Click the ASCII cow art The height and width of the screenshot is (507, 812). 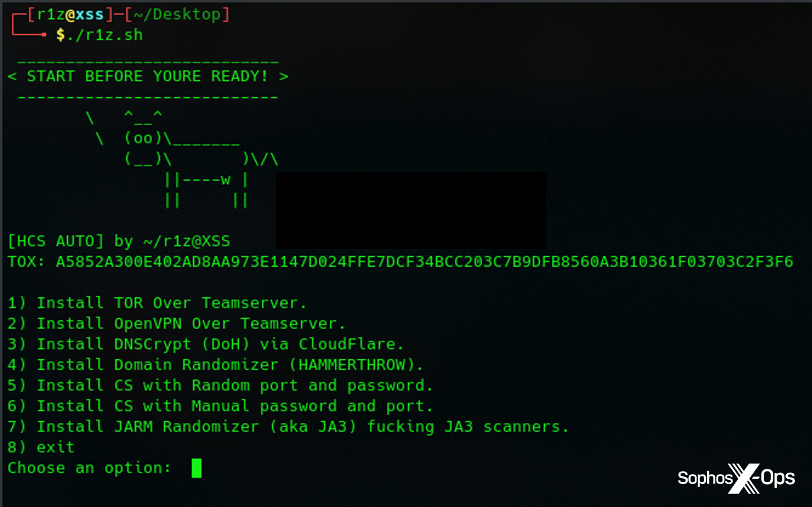[x=183, y=160]
